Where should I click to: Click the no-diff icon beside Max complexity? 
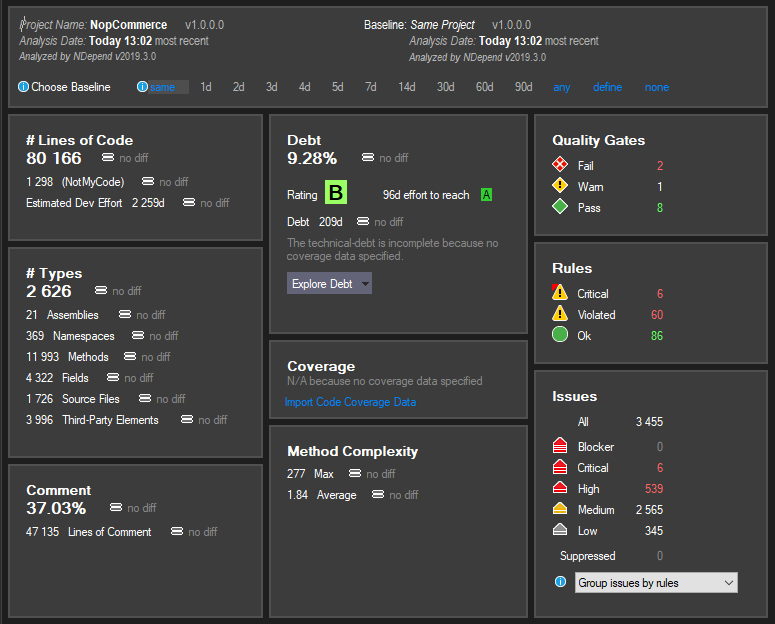[x=355, y=473]
